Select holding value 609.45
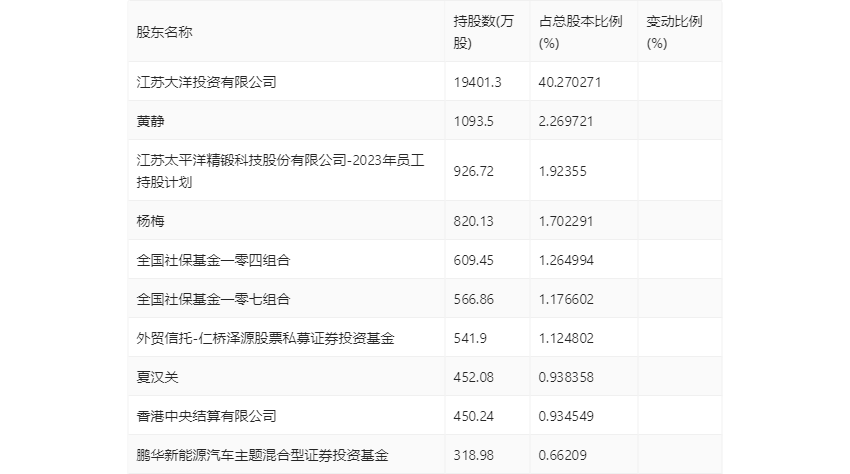This screenshot has width=850, height=474. coord(473,260)
